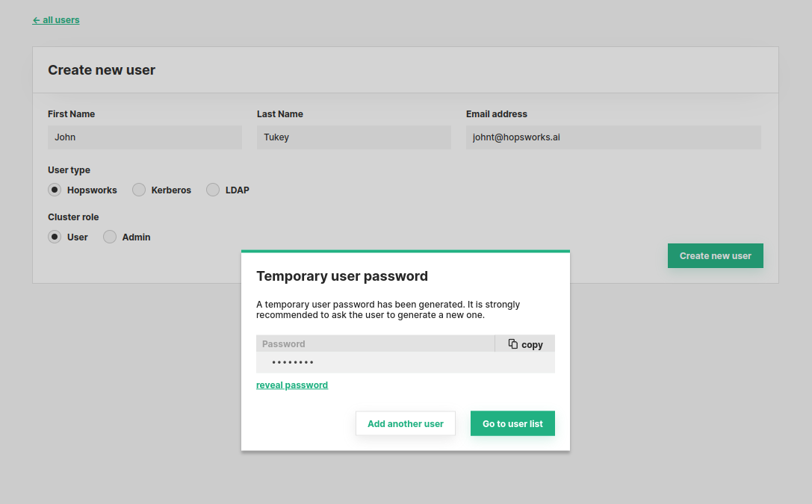Select the Hopsworks user type
812x504 pixels.
[x=55, y=190]
